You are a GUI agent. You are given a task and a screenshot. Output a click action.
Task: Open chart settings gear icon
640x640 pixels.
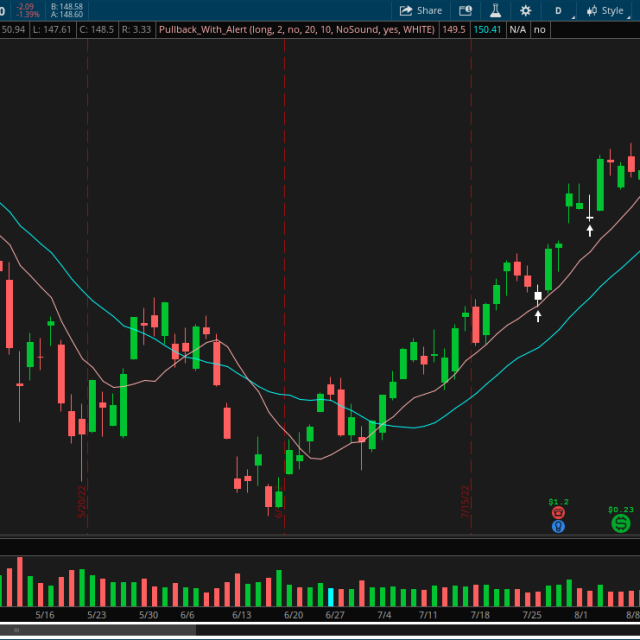pyautogui.click(x=525, y=11)
